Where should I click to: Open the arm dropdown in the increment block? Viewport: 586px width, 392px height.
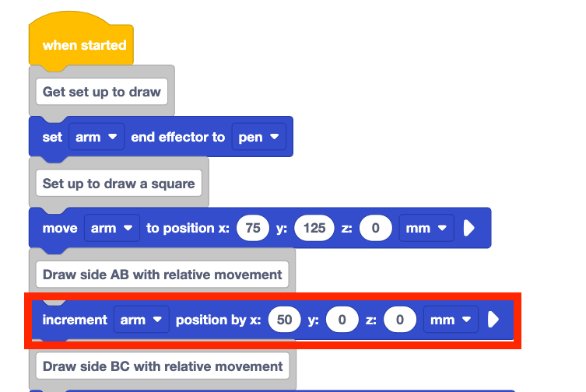[x=141, y=320]
